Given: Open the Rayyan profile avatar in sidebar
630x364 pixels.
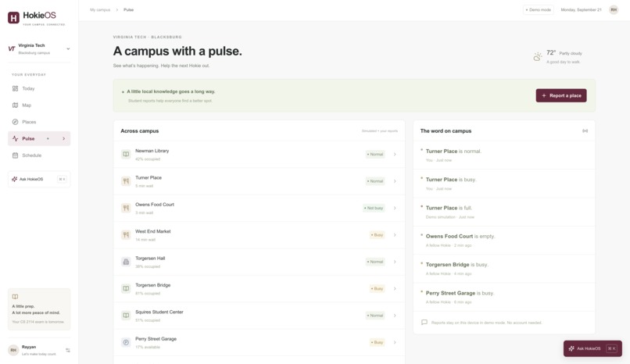Looking at the screenshot, I should pos(13,351).
